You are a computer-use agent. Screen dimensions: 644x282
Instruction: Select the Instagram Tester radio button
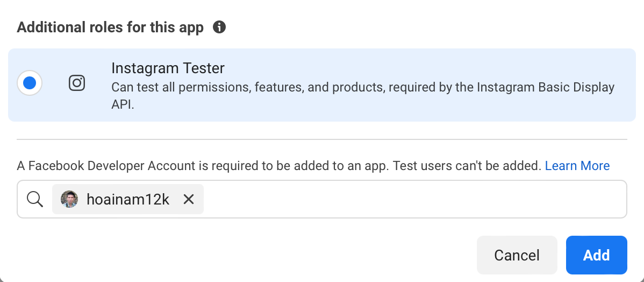coord(30,83)
